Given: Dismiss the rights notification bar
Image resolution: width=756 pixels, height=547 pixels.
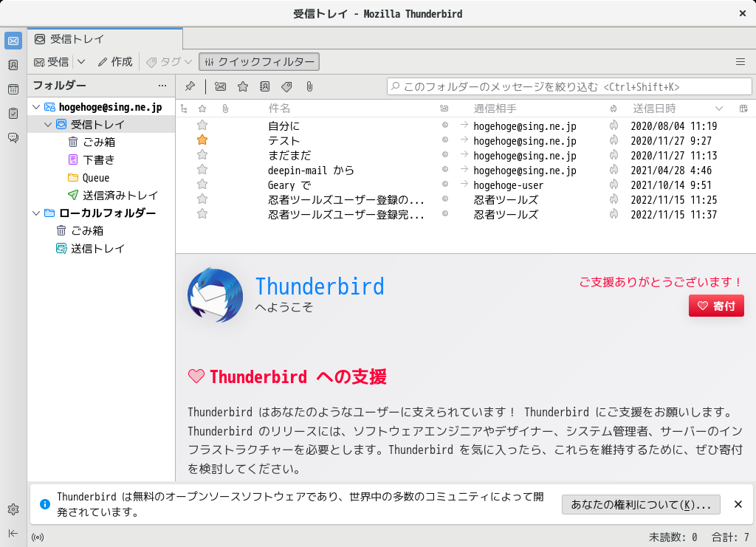Looking at the screenshot, I should pos(738,504).
